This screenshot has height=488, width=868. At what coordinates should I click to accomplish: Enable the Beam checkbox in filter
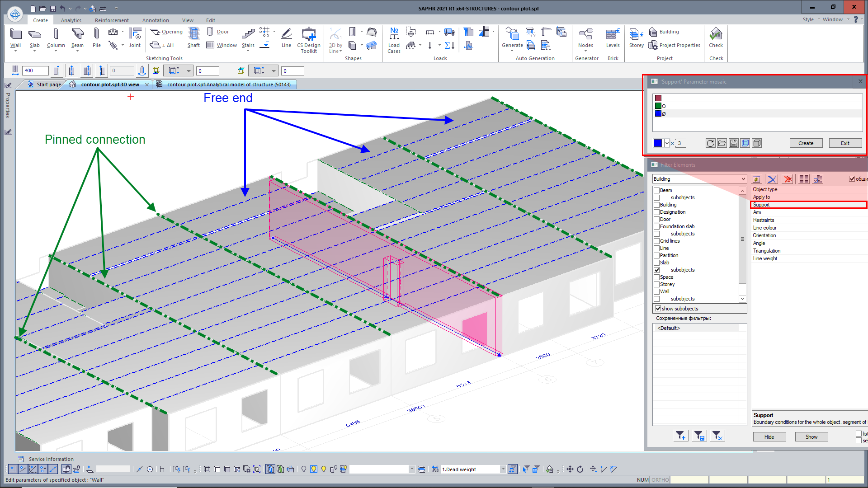pos(657,191)
